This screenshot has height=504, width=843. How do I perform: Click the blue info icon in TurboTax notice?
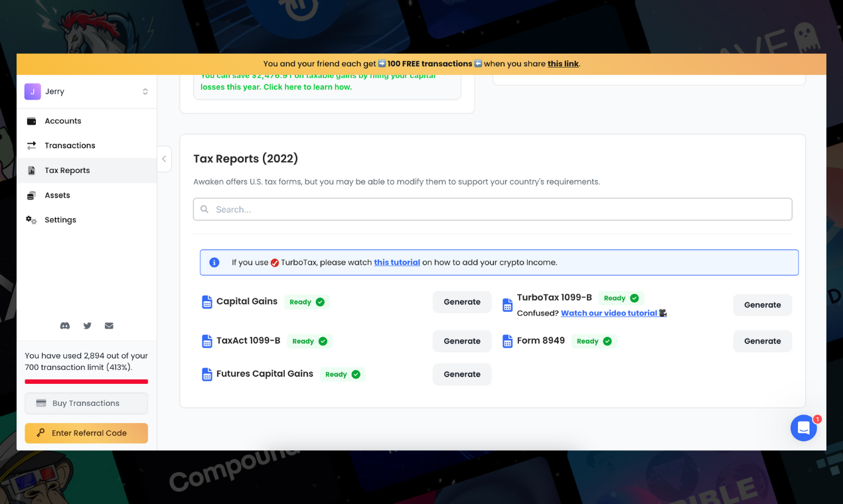click(x=214, y=263)
